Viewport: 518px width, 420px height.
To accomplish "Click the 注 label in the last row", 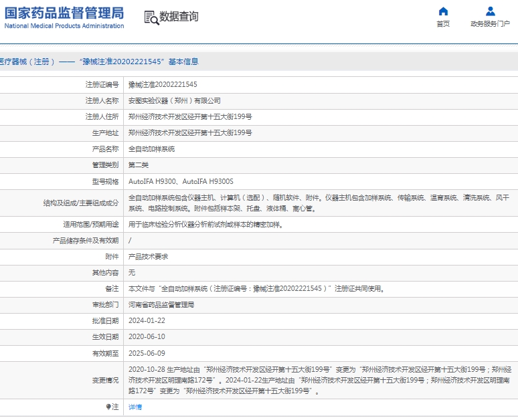I will tap(115, 407).
